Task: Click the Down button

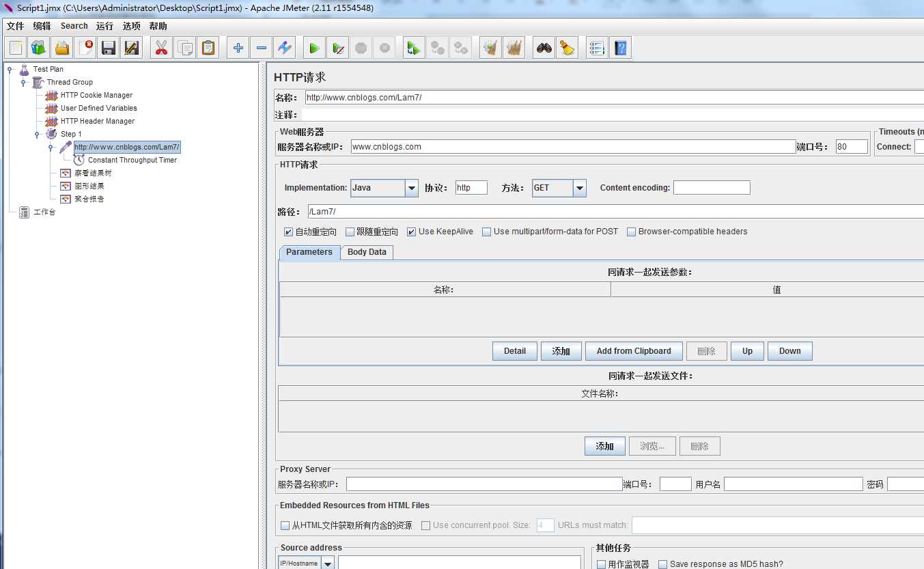Action: click(x=789, y=351)
